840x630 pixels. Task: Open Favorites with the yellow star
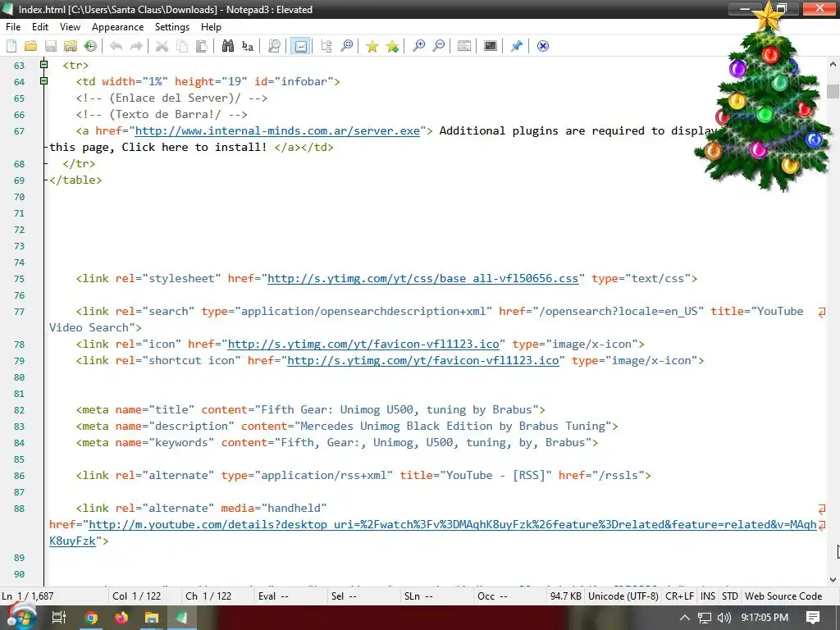point(372,46)
